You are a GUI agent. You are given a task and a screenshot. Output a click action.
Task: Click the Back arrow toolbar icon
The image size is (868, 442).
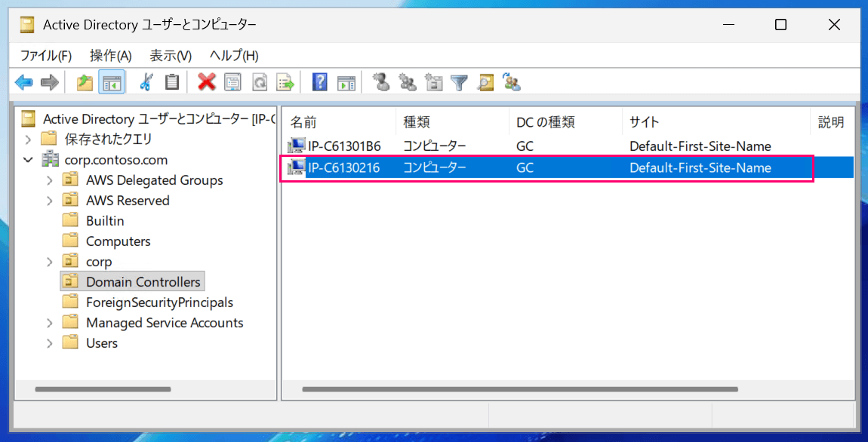point(24,83)
